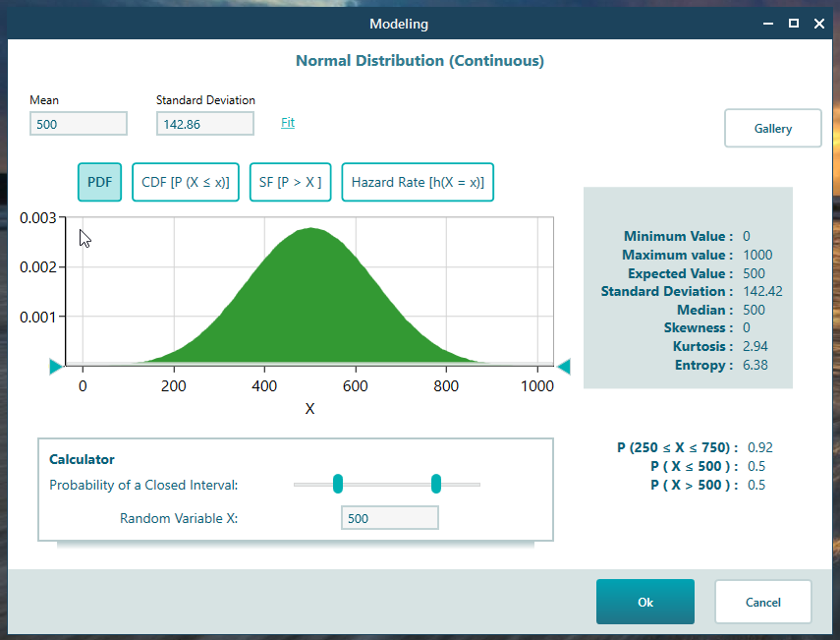840x640 pixels.
Task: Maximize the Modeling window
Action: click(x=793, y=24)
